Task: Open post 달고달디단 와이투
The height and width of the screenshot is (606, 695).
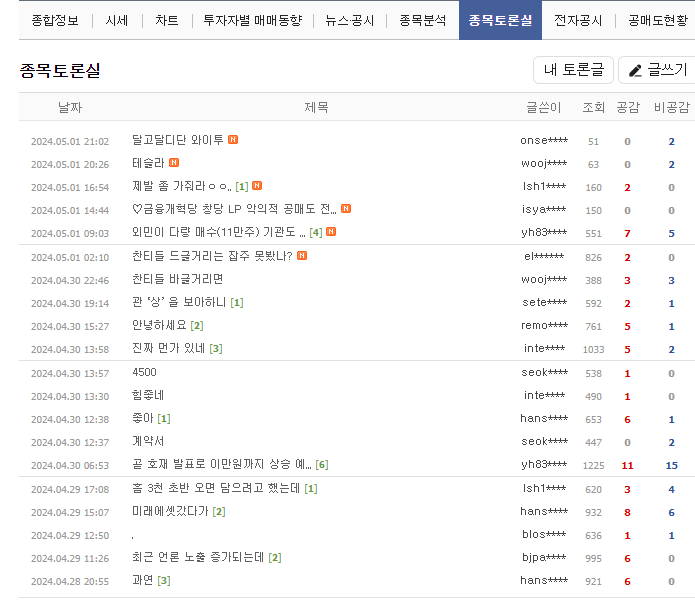Action: point(178,140)
